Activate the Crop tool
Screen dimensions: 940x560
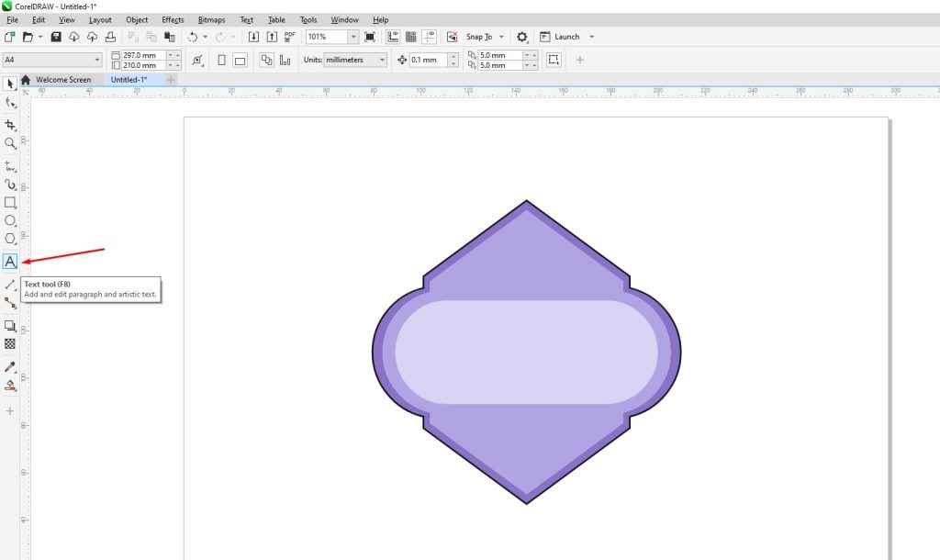[10, 125]
